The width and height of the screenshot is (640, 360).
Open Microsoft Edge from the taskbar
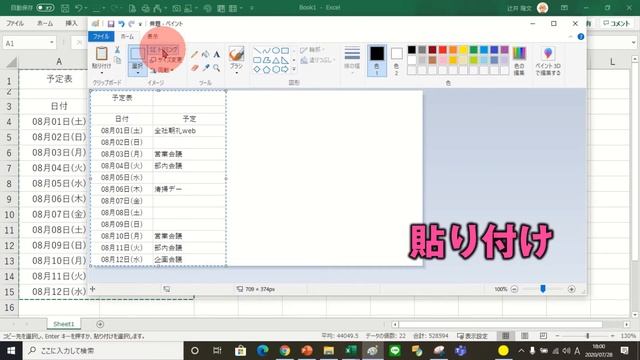(262, 351)
